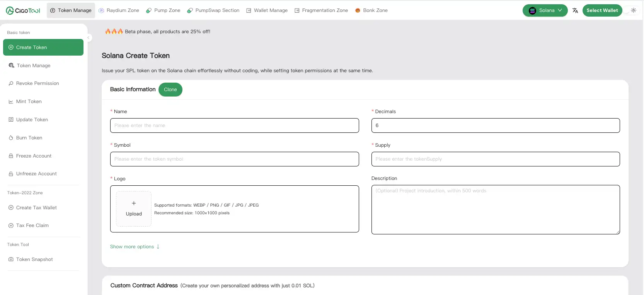Open the Raydium Zone menu

tap(119, 10)
